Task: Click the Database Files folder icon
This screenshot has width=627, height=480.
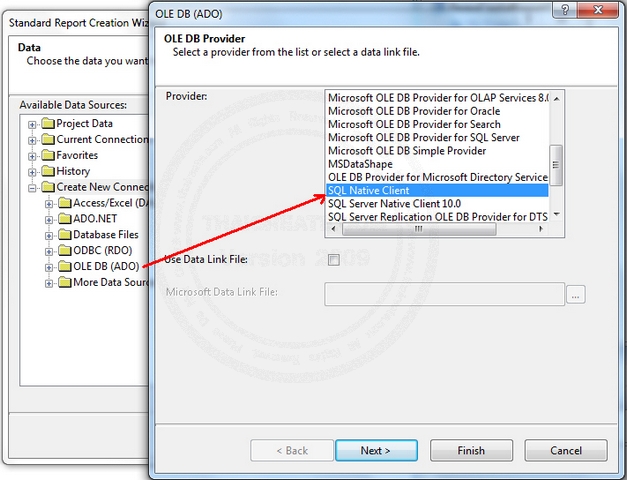Action: pyautogui.click(x=65, y=234)
